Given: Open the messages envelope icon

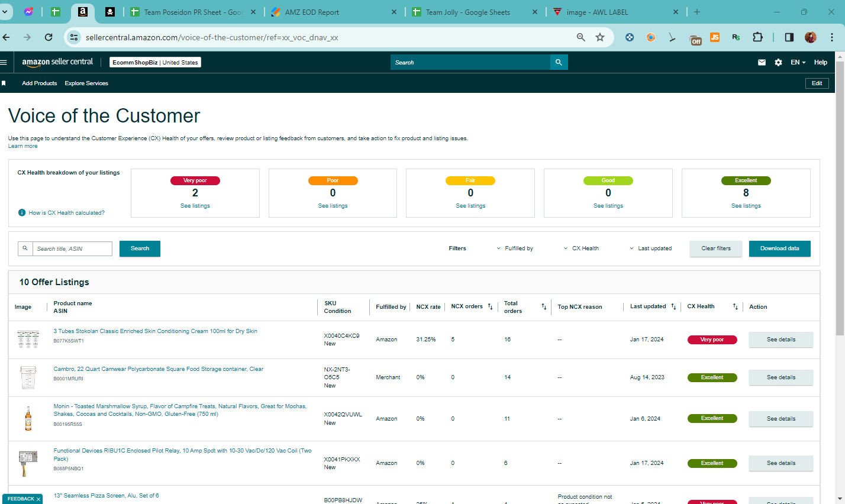Looking at the screenshot, I should point(762,62).
